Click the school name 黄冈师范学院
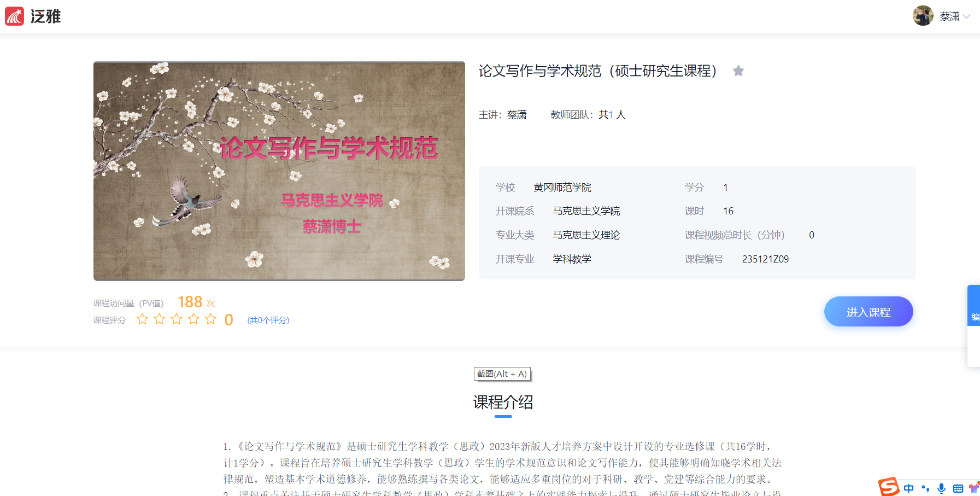Screen dimensions: 980x496 pyautogui.click(x=562, y=188)
